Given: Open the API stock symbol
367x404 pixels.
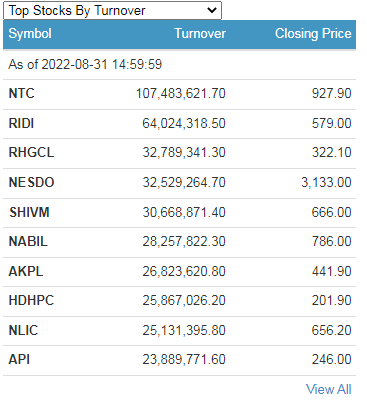Looking at the screenshot, I should coord(19,359).
